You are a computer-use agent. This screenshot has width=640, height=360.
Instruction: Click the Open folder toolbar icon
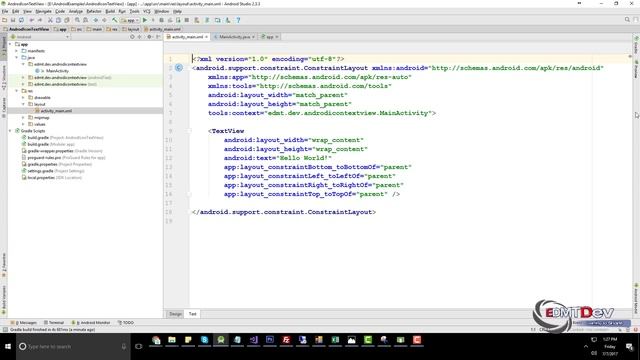pyautogui.click(x=4, y=20)
